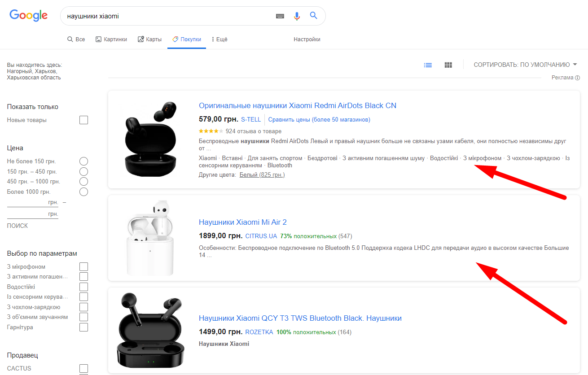Viewport: 588px width, 375px height.
Task: Click the Google logo
Action: coord(28,16)
